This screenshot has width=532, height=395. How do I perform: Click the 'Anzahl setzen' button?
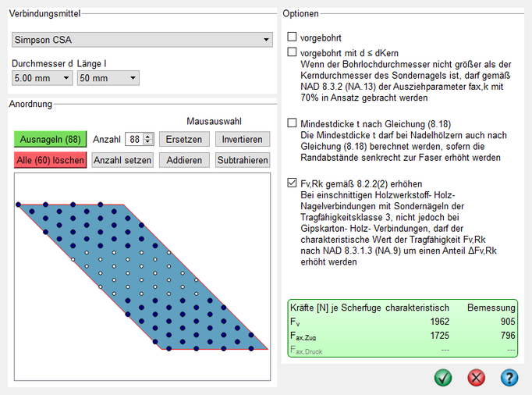[x=122, y=160]
